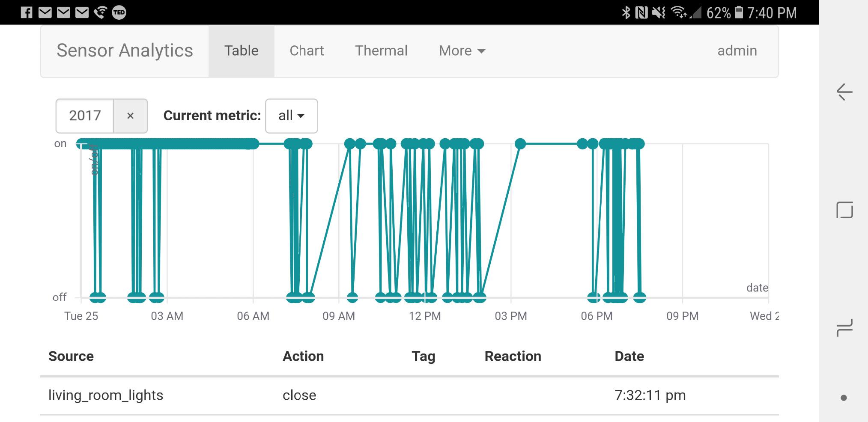The height and width of the screenshot is (422, 868).
Task: Tap the Facebook notification icon
Action: tap(27, 12)
